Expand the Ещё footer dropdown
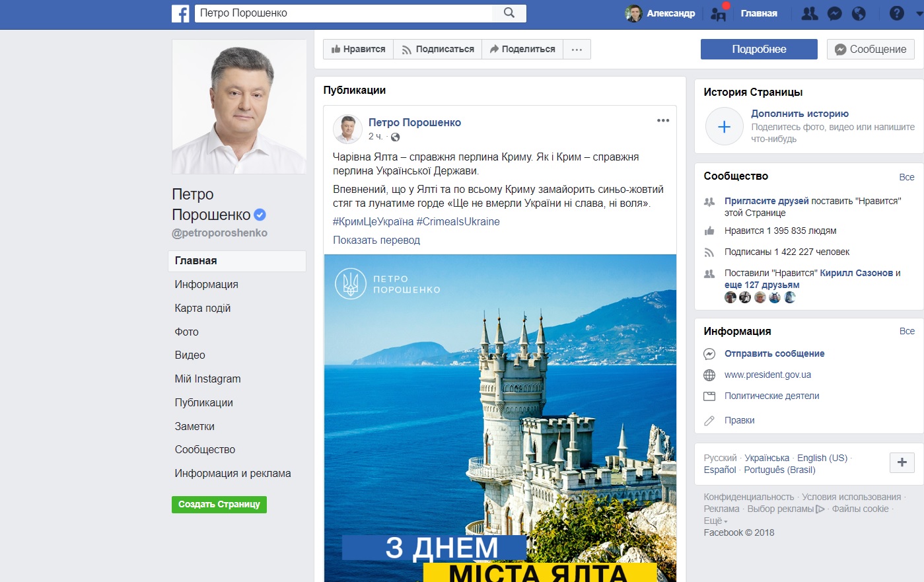 (715, 521)
